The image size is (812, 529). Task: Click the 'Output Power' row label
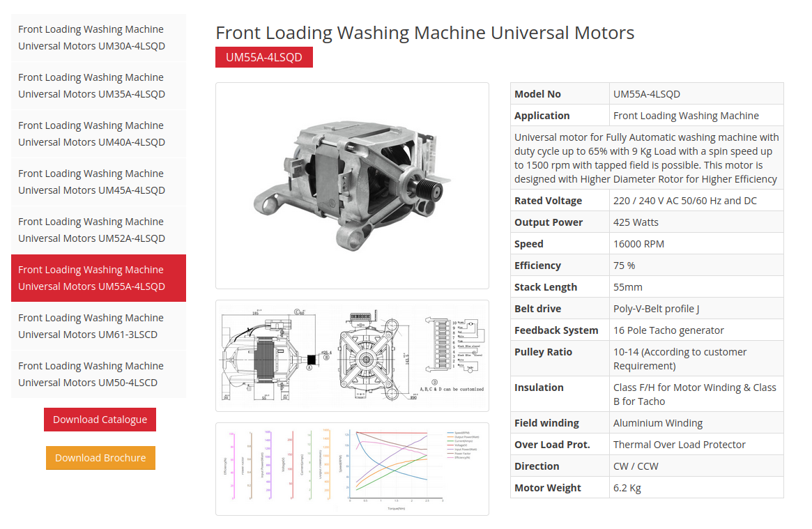(x=549, y=222)
